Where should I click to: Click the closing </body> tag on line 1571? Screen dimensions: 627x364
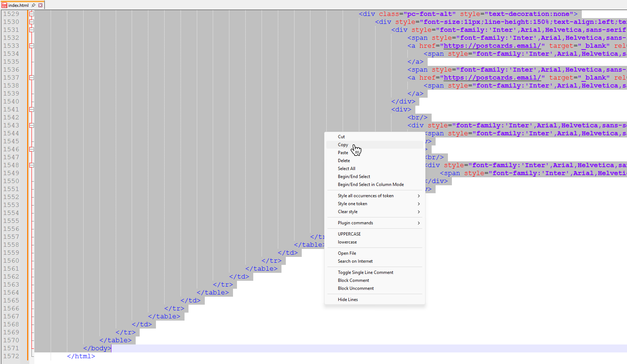97,348
